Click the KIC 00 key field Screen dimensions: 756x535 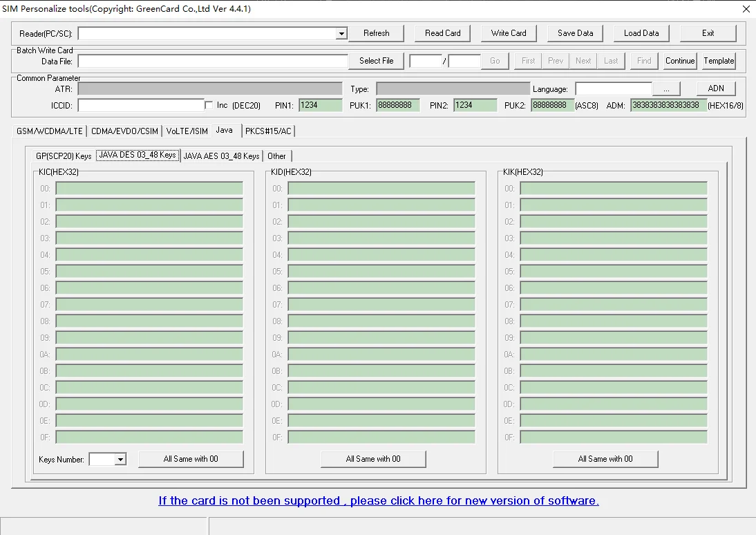149,189
